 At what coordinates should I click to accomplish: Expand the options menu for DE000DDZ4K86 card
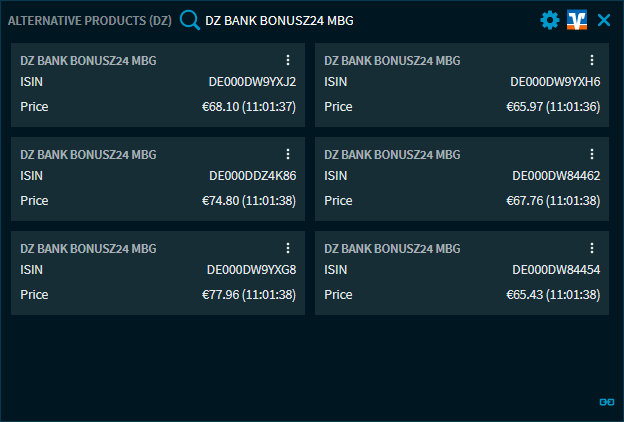[x=288, y=154]
